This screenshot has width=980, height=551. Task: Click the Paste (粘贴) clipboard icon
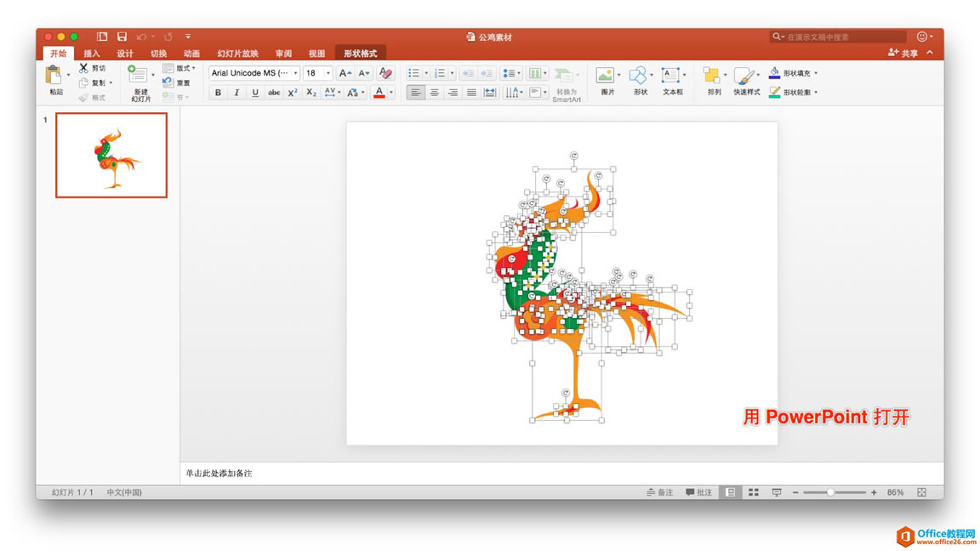54,76
